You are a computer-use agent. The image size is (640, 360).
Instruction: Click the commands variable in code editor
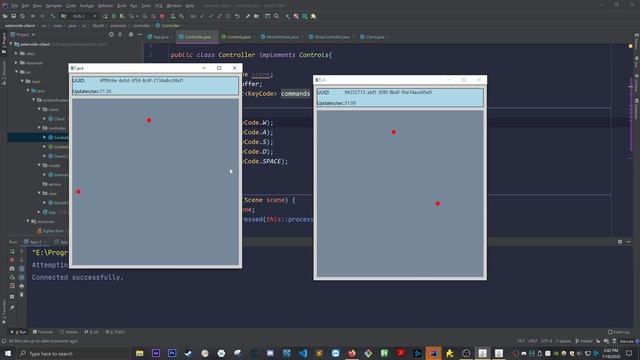pos(296,93)
